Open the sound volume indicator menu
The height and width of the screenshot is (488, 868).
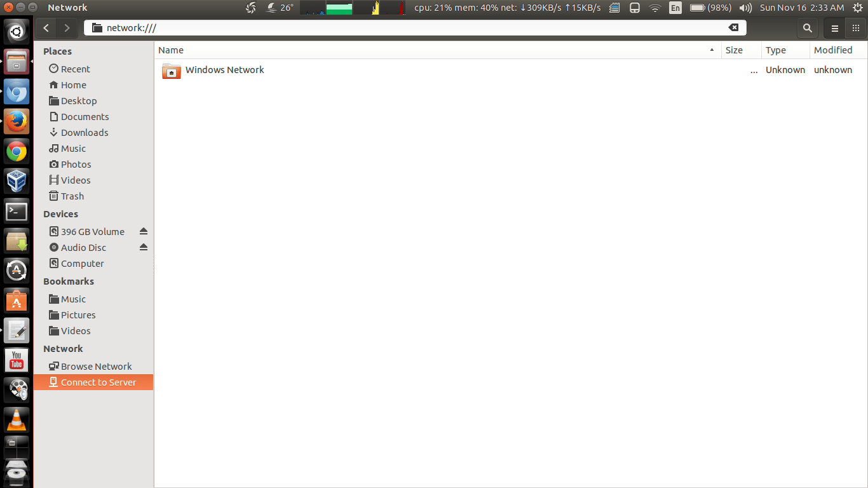tap(746, 8)
